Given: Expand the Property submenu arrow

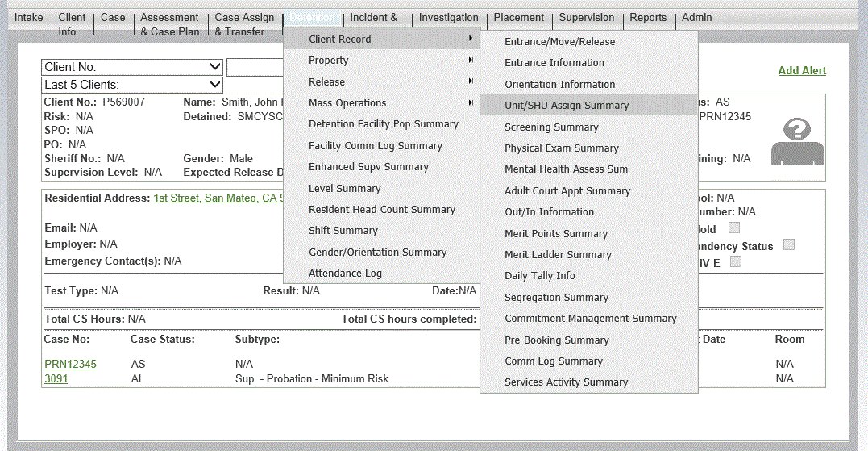Looking at the screenshot, I should [471, 60].
